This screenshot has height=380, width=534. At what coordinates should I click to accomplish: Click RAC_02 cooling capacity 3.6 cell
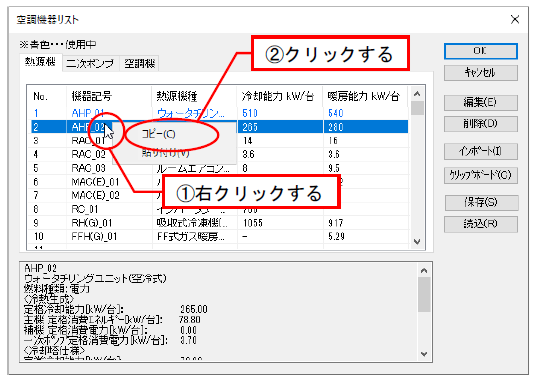click(248, 154)
